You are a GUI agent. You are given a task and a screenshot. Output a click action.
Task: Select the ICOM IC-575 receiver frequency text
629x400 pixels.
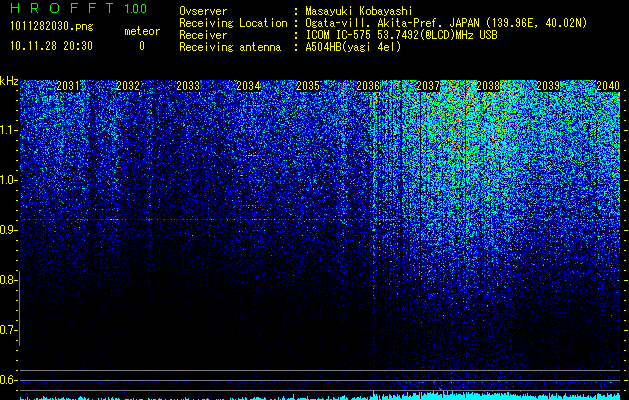pos(401,35)
